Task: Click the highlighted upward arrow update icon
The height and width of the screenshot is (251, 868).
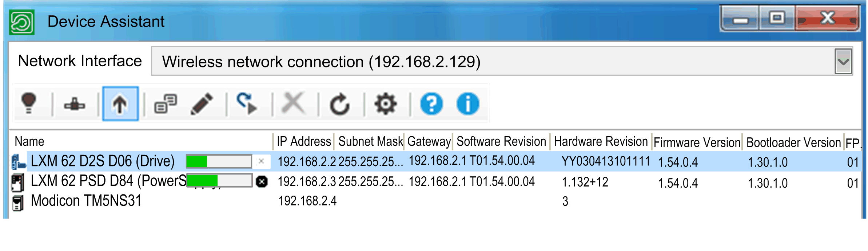Action: pyautogui.click(x=120, y=104)
